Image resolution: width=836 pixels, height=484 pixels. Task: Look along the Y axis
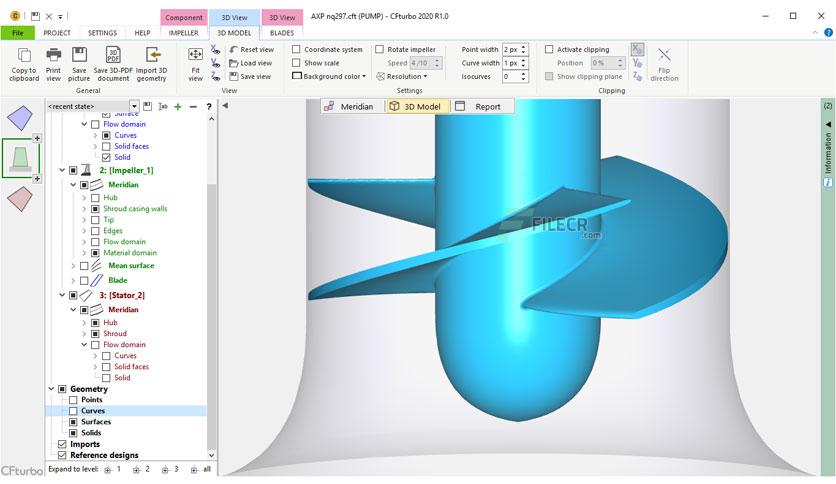tap(215, 63)
